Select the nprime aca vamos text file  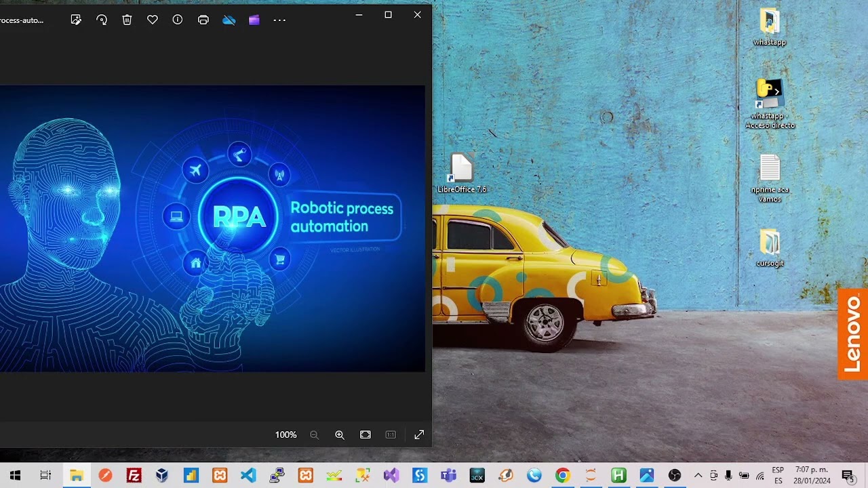[x=770, y=179]
